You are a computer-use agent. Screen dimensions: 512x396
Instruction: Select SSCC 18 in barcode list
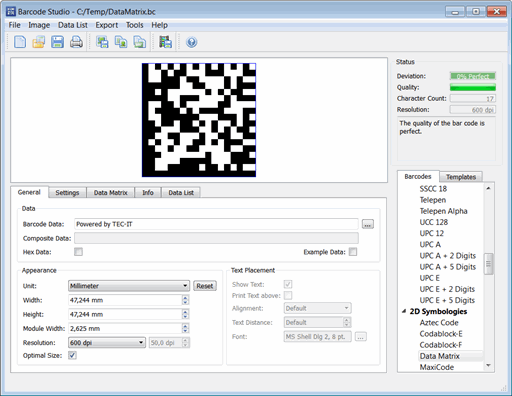click(433, 189)
